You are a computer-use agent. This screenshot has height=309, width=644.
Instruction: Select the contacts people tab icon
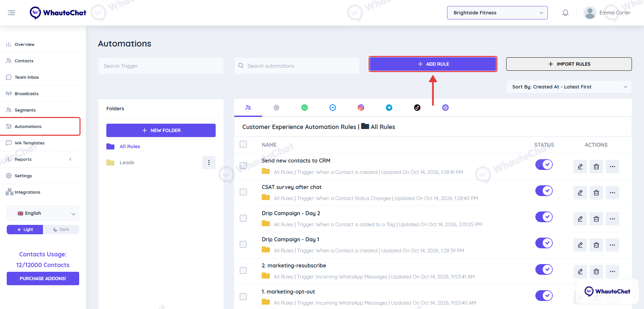pos(248,108)
